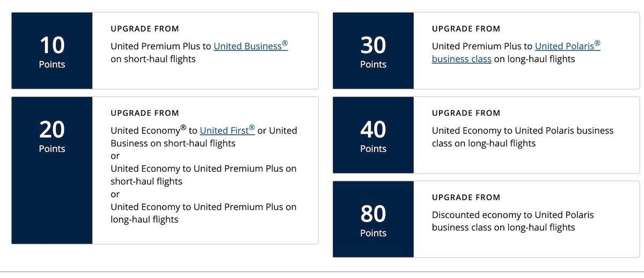Follow the 'business class' underlined link
The height and width of the screenshot is (278, 644).
click(462, 59)
